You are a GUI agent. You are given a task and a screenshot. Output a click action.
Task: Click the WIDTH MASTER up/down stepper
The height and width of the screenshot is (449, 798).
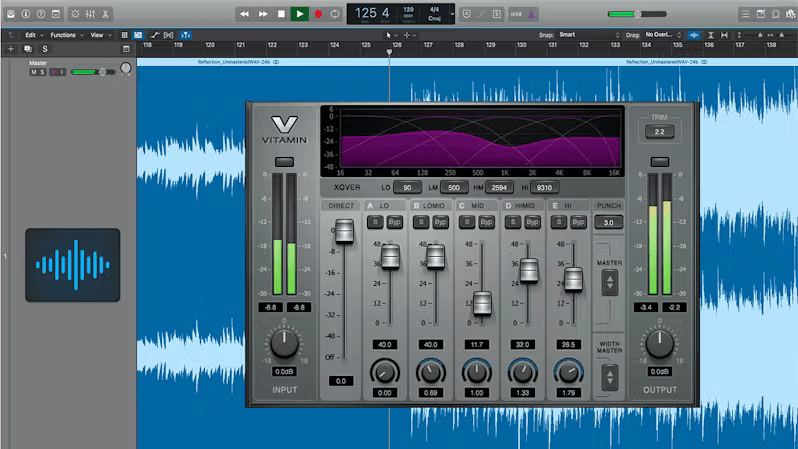point(609,377)
